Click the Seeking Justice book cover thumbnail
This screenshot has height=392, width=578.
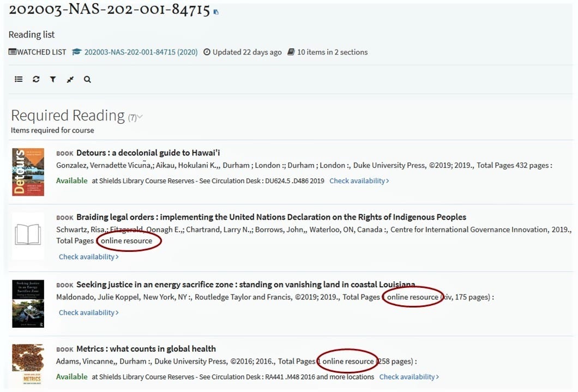pos(28,304)
